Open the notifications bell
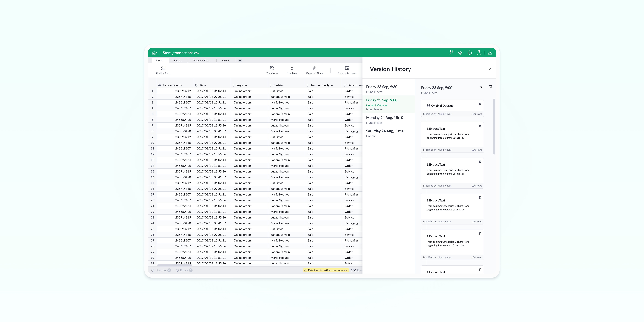The width and height of the screenshot is (644, 322). (470, 53)
